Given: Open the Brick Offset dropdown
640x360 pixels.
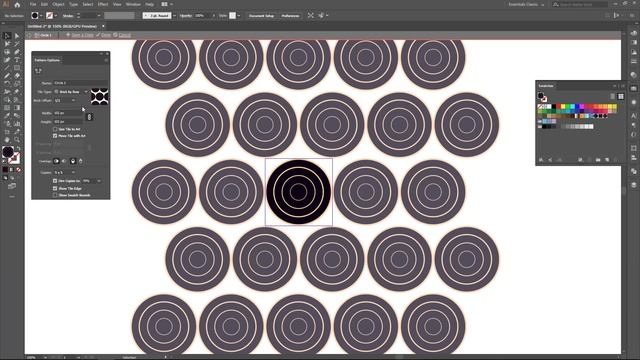Looking at the screenshot, I should (65, 100).
